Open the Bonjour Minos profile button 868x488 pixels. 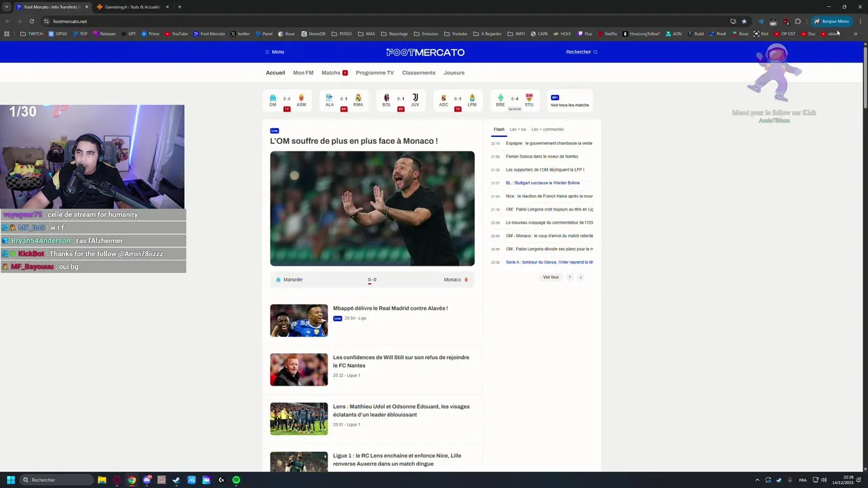click(x=831, y=21)
